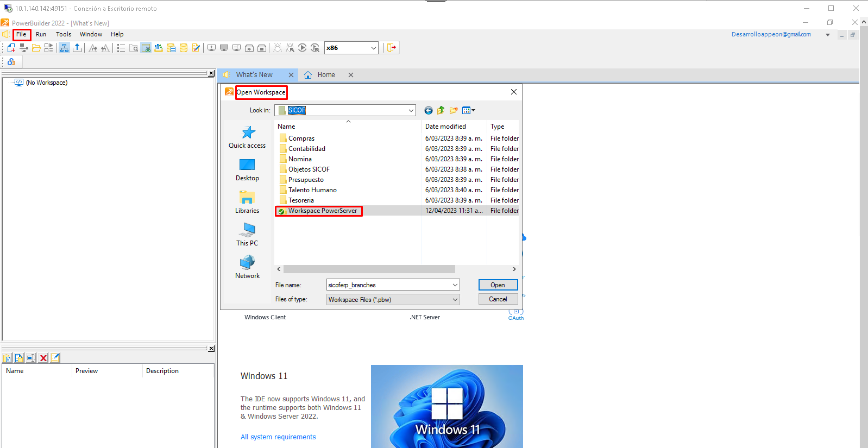This screenshot has height=448, width=868.
Task: Open the View Menu dropdown in dialog
Action: [x=468, y=110]
